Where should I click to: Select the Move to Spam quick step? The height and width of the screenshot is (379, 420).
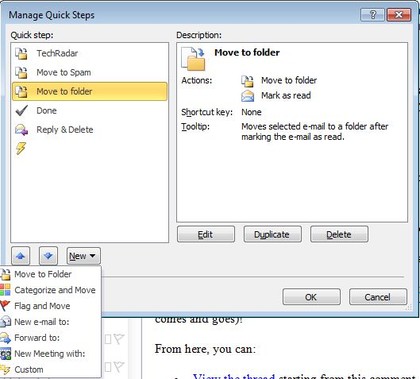(89, 72)
